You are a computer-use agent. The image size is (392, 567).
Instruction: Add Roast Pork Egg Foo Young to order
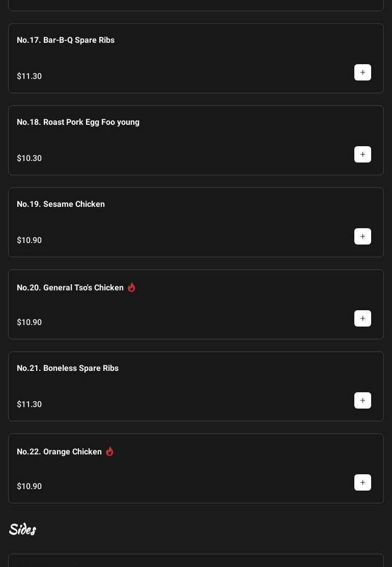(362, 154)
